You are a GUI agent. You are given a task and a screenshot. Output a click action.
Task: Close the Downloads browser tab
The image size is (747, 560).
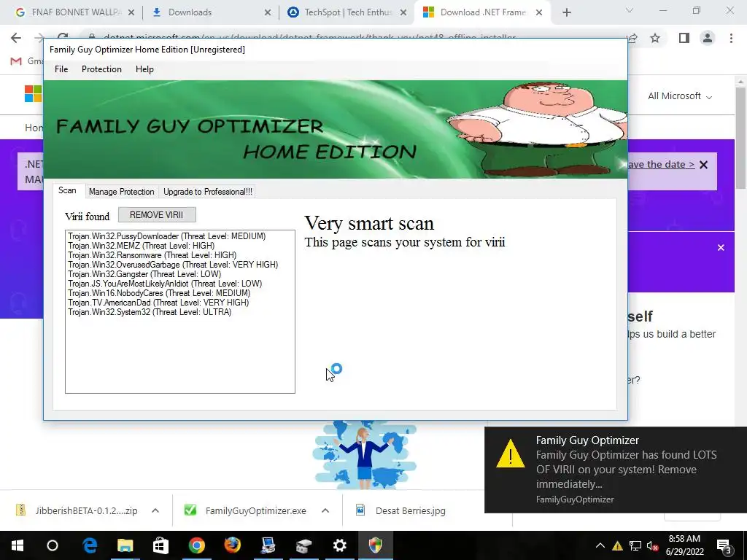[x=268, y=13]
